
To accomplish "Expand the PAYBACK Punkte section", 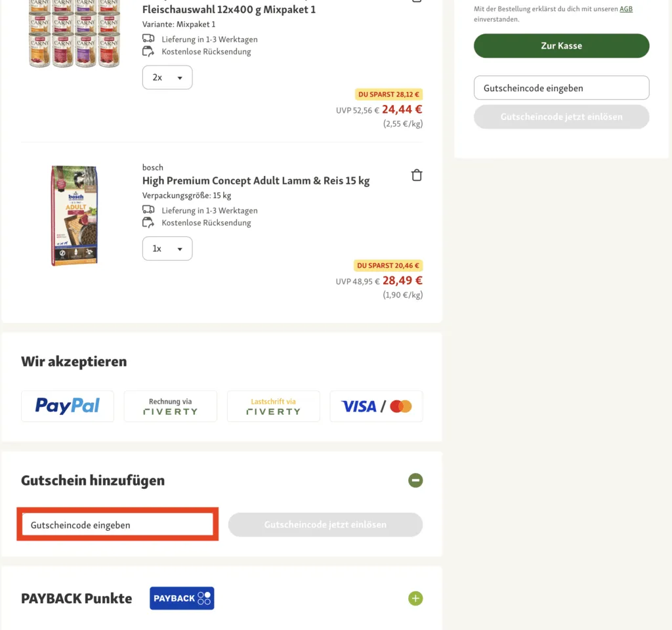I will point(415,598).
